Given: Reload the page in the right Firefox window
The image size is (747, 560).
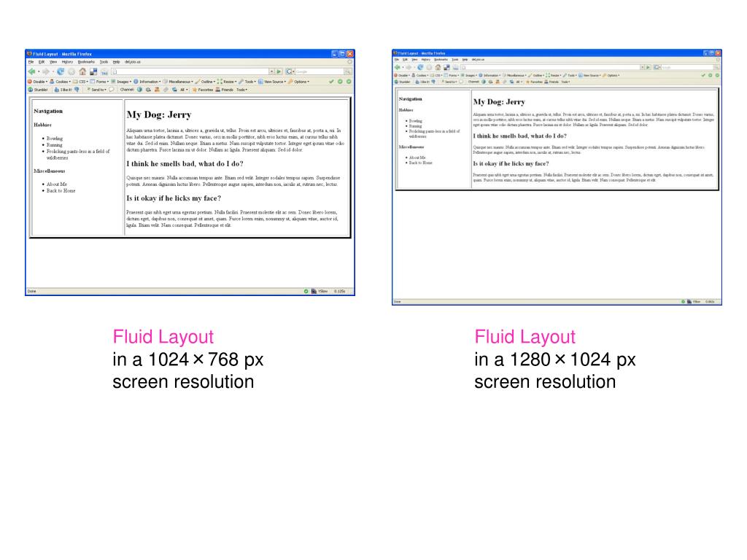Looking at the screenshot, I should coord(420,67).
